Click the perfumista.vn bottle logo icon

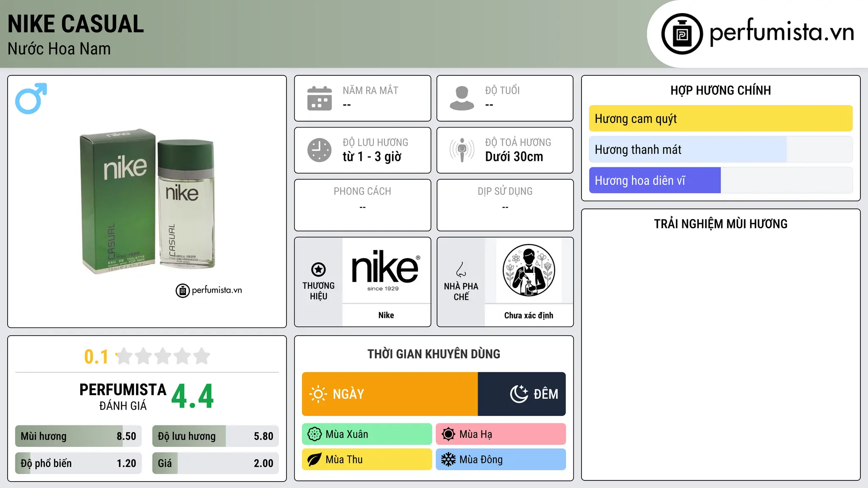[682, 34]
